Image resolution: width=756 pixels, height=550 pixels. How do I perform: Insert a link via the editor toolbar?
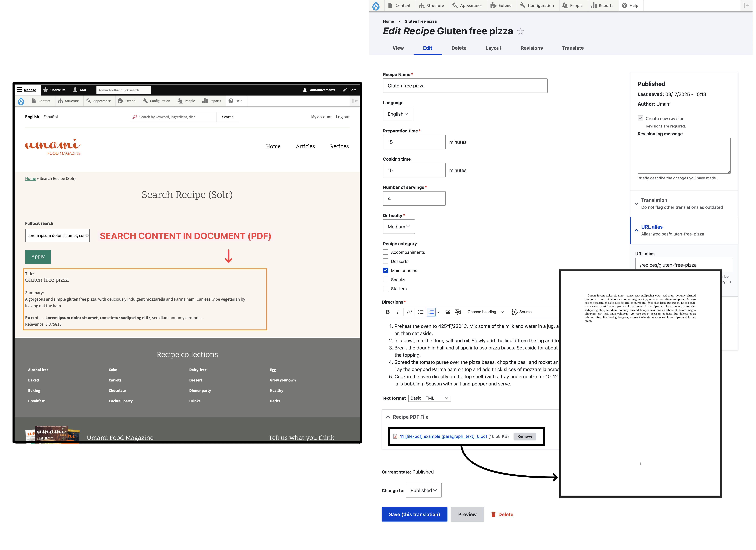click(409, 312)
